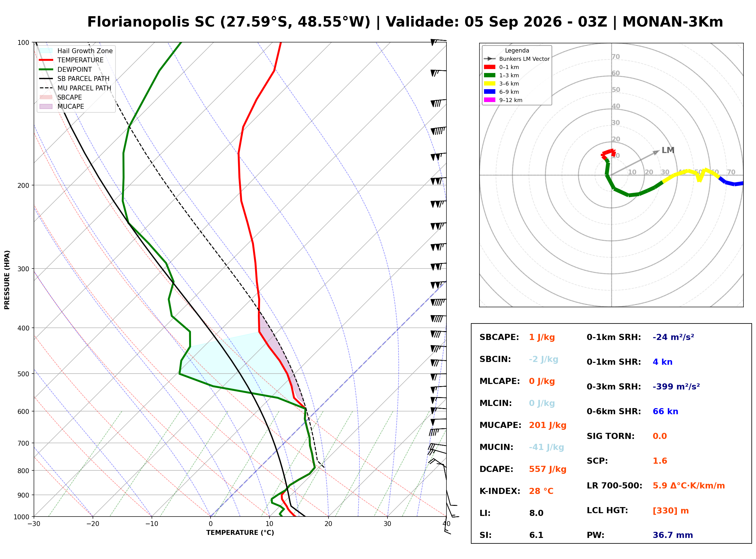This screenshot has height=559, width=756.
Task: Click the green DEWPOINT legend line
Action: [x=46, y=69]
